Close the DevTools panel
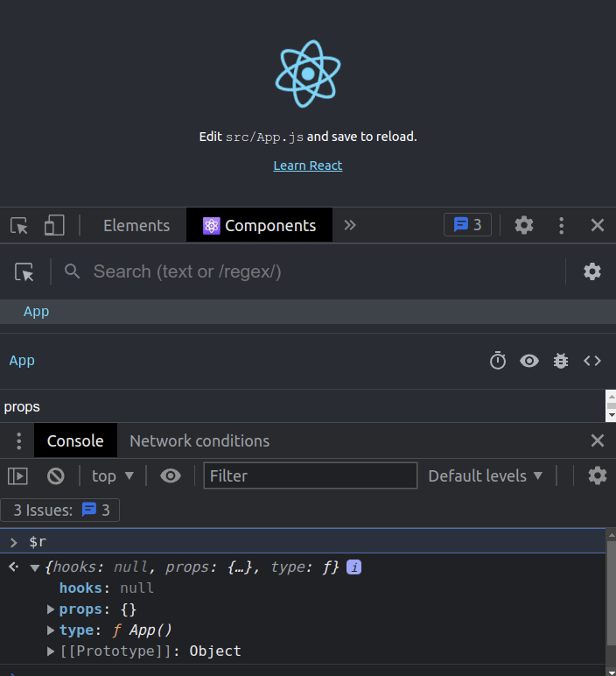The width and height of the screenshot is (616, 676). tap(598, 225)
